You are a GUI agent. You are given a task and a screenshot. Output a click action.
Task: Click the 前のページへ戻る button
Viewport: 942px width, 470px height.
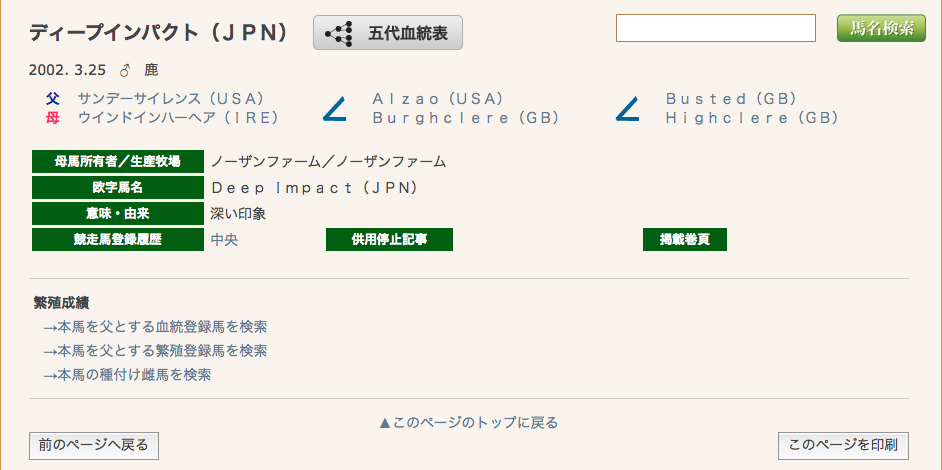(x=94, y=445)
